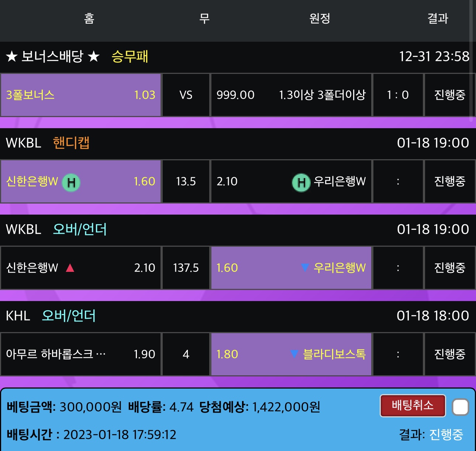Click the KHL 오버/언더 label
Viewport: 476px width, 451px height.
tap(69, 316)
